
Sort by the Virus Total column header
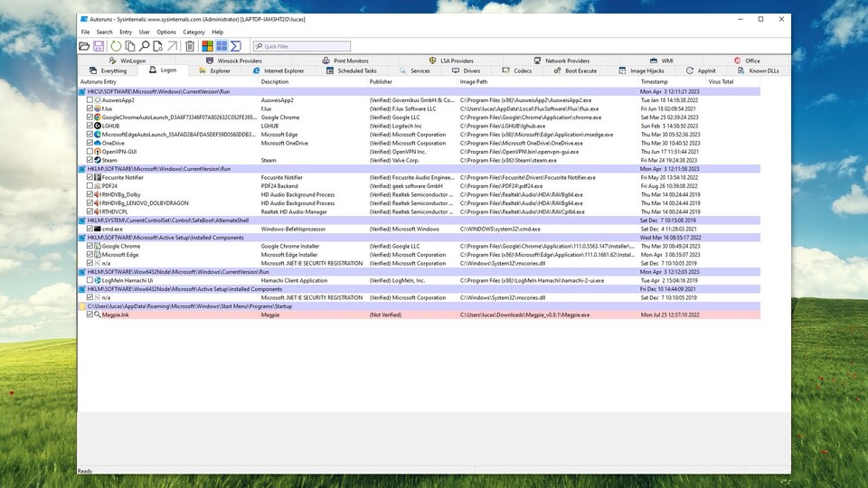click(733, 82)
